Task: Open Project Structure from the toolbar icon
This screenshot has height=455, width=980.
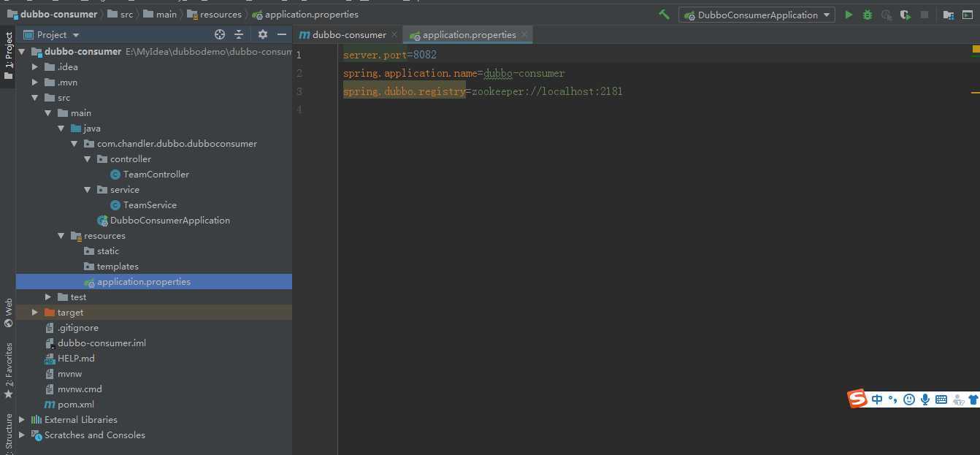Action: point(949,15)
